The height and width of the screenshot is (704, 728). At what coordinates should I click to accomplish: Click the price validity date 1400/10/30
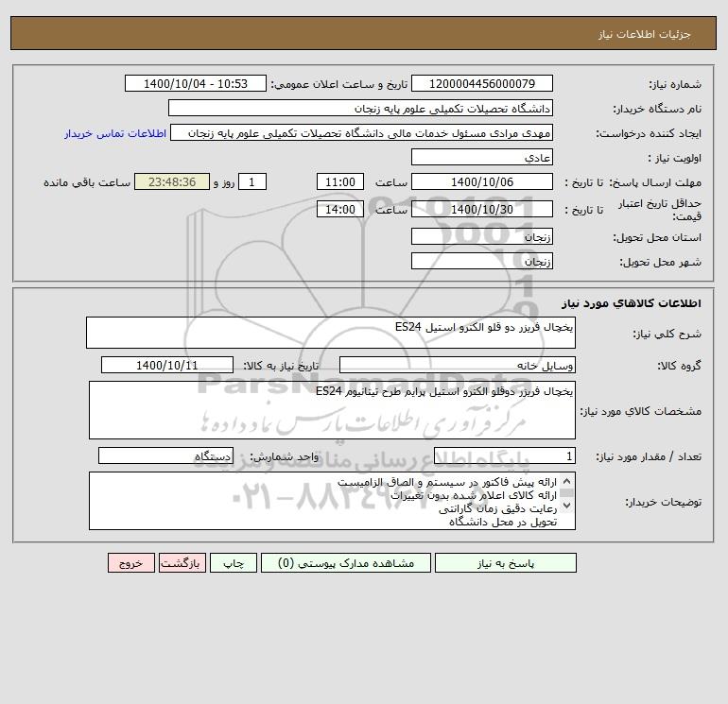tap(482, 209)
